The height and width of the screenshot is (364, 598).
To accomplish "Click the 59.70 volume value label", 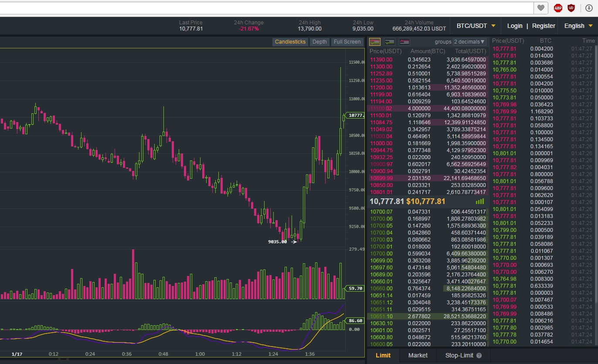I will [x=356, y=288].
